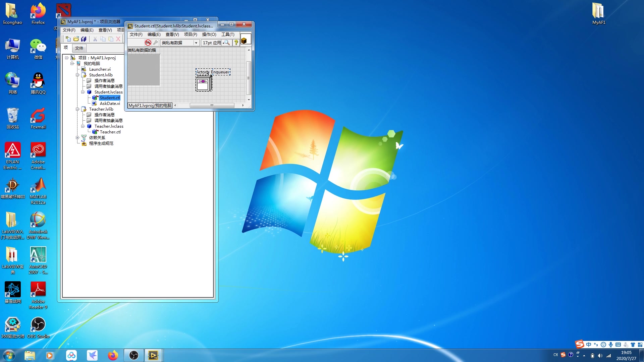Click the Copy icon in project toolbar
This screenshot has width=644, height=362.
tap(103, 39)
